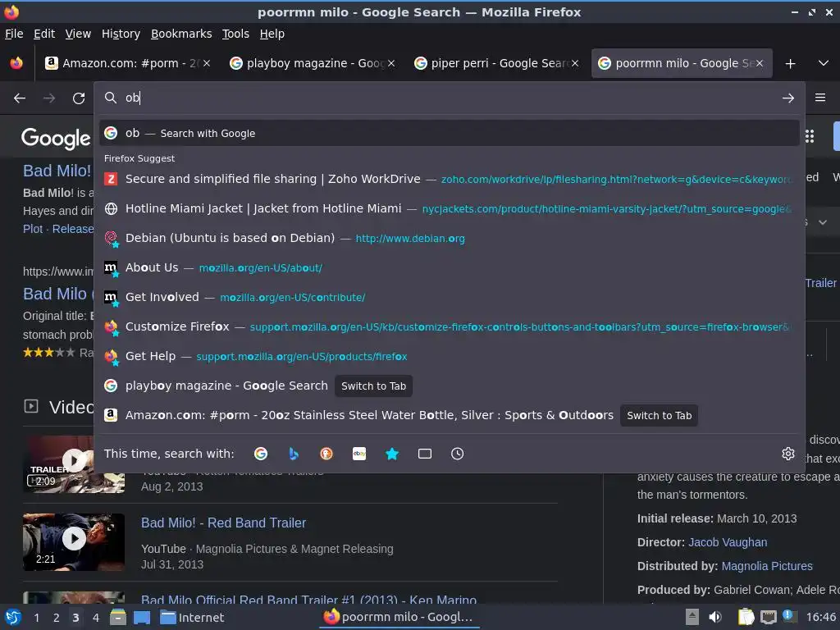Search this time with DuckDuckGo icon
Screen dimensions: 840x630
(x=326, y=454)
